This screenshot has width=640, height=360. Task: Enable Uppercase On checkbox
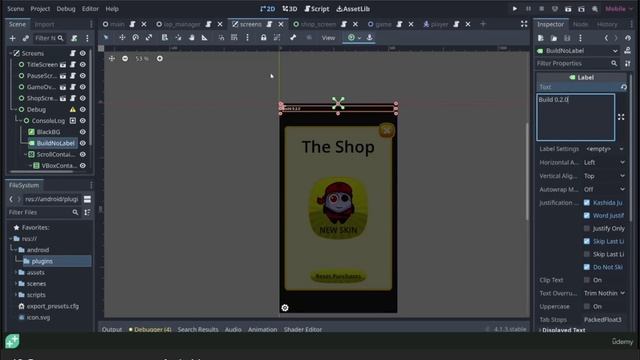click(587, 306)
